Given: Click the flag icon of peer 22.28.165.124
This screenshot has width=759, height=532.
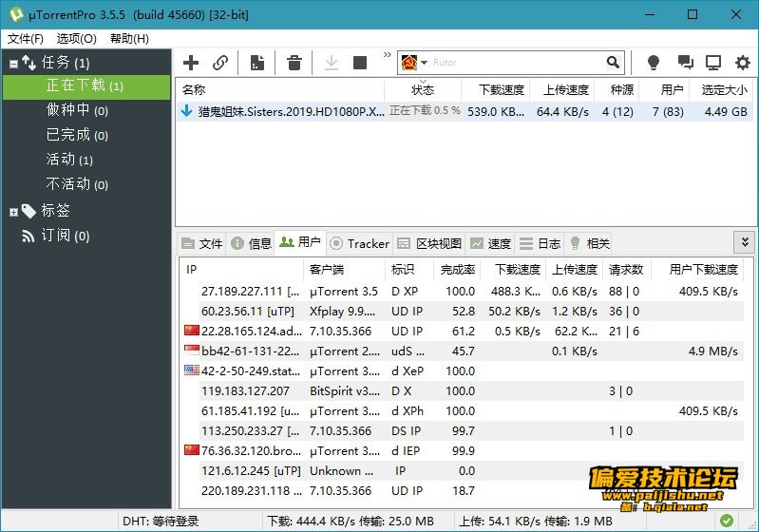Looking at the screenshot, I should [x=192, y=331].
